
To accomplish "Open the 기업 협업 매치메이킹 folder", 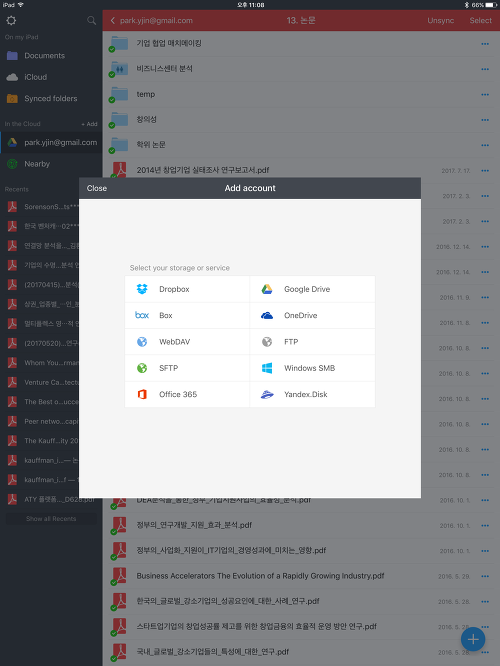I will (x=301, y=44).
